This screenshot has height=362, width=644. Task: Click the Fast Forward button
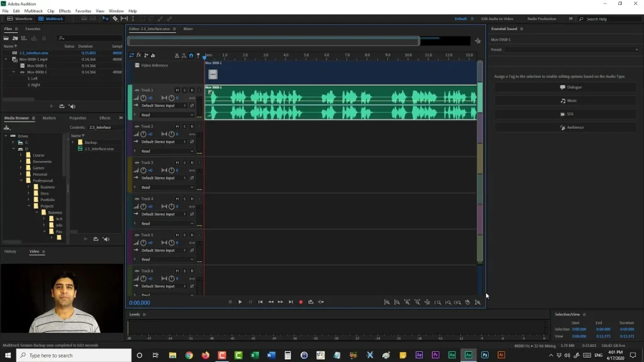(280, 302)
